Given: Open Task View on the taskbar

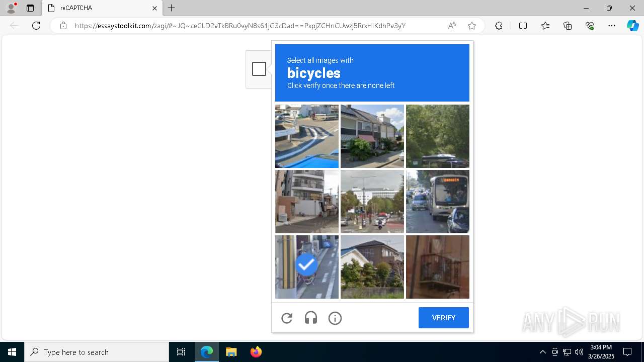Looking at the screenshot, I should tap(181, 352).
